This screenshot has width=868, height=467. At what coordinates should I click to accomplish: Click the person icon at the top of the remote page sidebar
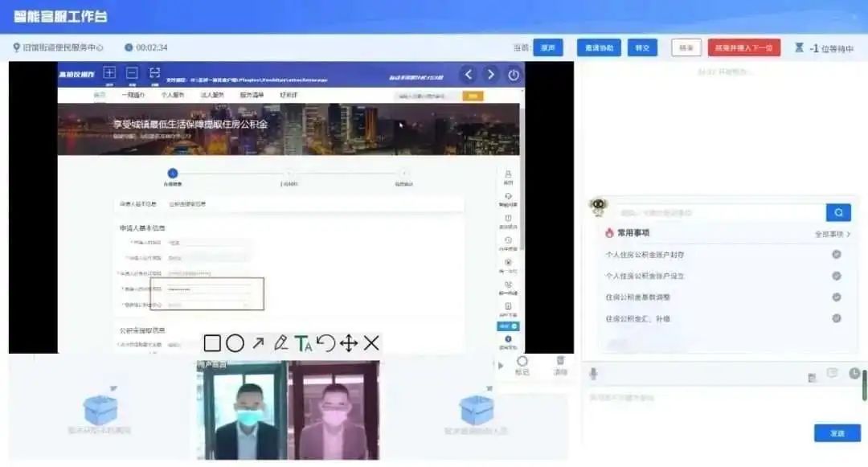pyautogui.click(x=508, y=174)
